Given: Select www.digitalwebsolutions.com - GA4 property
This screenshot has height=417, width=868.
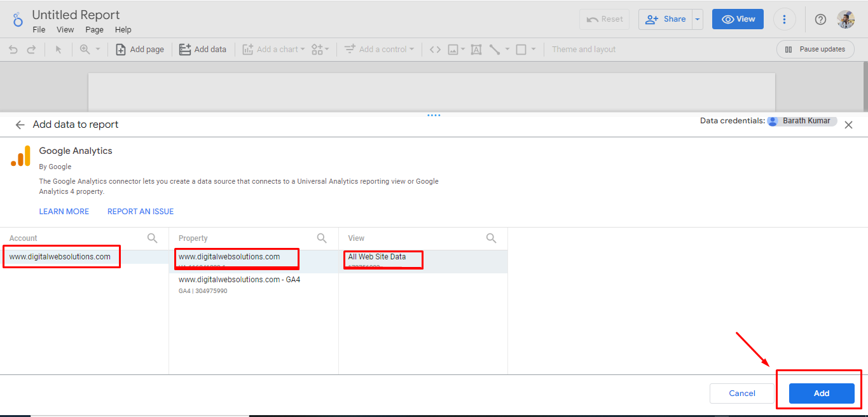Looking at the screenshot, I should pos(254,285).
